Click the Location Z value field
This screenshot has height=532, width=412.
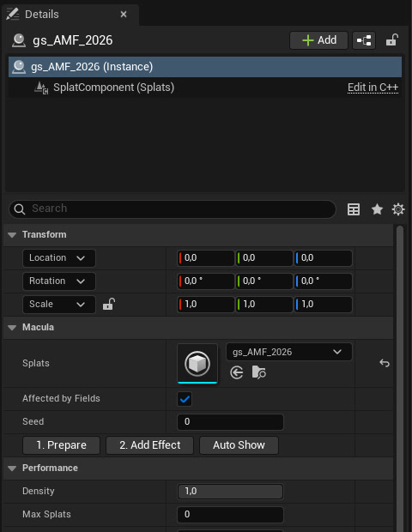[x=323, y=258]
